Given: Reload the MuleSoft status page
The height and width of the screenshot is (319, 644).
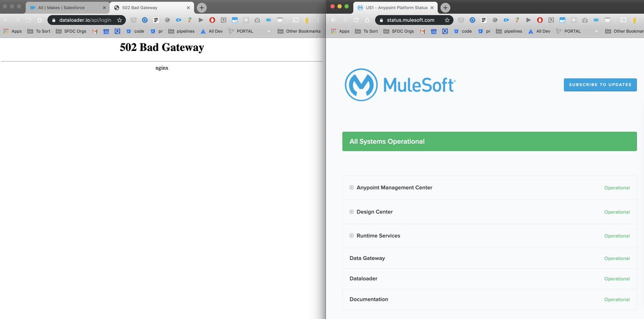Looking at the screenshot, I should pyautogui.click(x=356, y=20).
